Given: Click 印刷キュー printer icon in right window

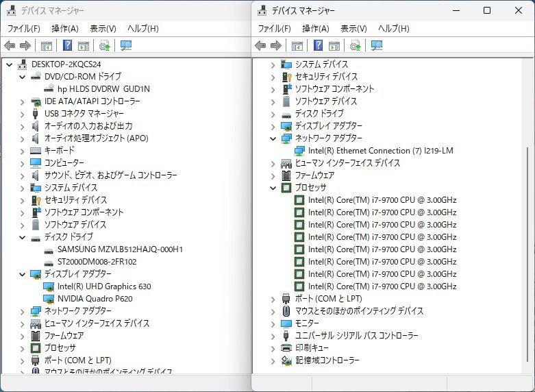Looking at the screenshot, I should [286, 348].
